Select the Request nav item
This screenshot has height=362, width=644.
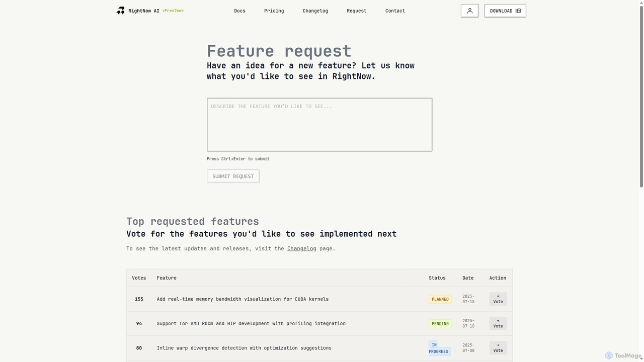[x=356, y=11]
